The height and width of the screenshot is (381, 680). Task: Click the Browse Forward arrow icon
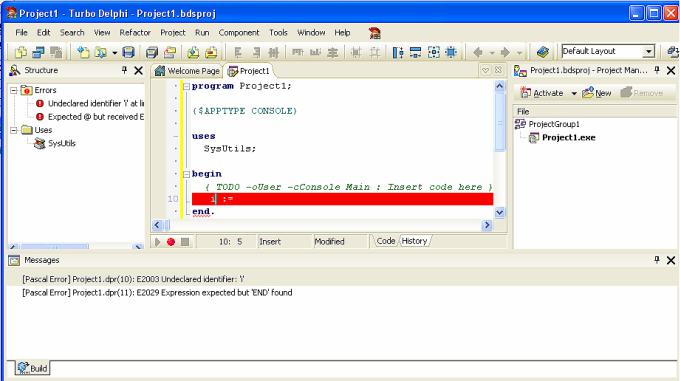pyautogui.click(x=505, y=52)
